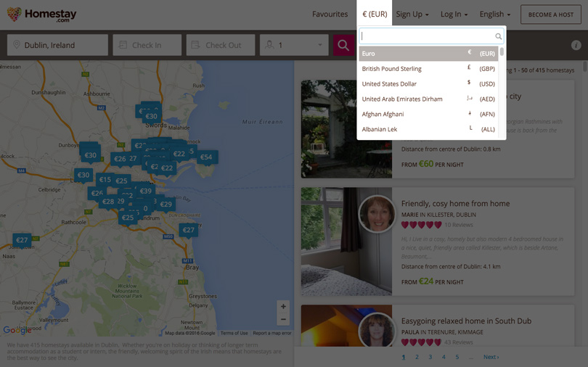Screen dimensions: 588x367
Task: Click the €39 map price marker
Action: pos(146,191)
